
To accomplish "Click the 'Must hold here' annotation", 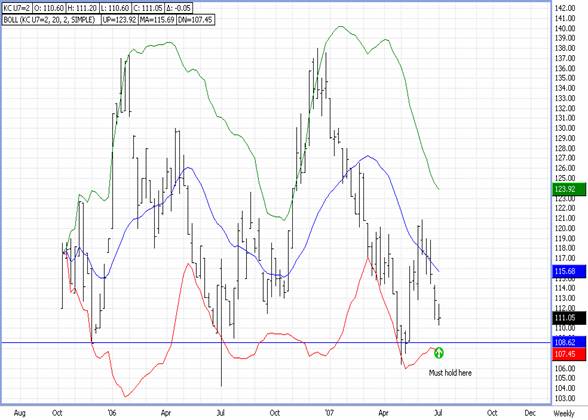I will pos(450,373).
